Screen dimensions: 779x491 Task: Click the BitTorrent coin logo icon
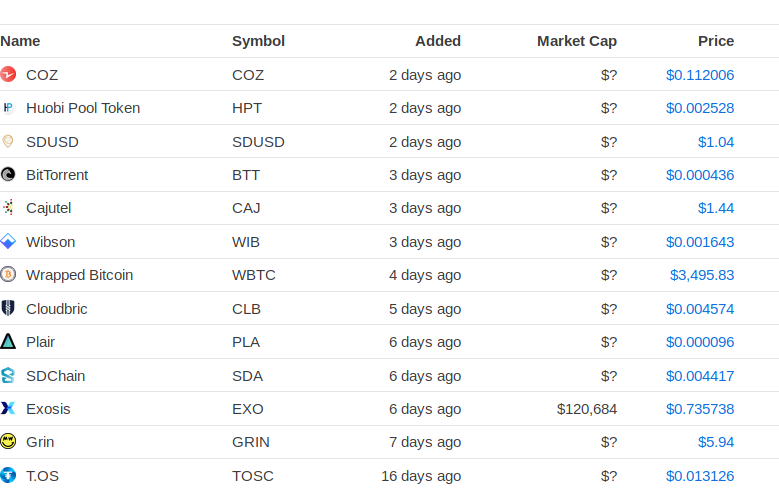tap(8, 175)
